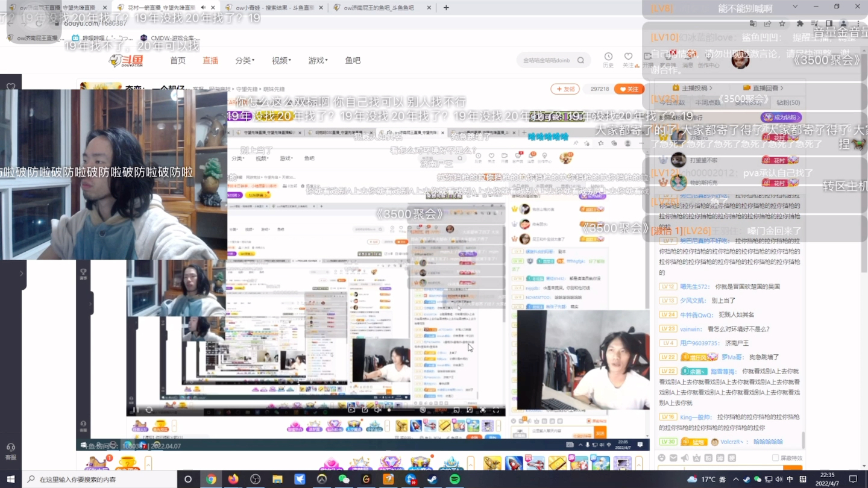Viewport: 868px width, 488px height.
Task: Switch to the ow小青蛙 搜索结果 tab
Action: click(274, 7)
